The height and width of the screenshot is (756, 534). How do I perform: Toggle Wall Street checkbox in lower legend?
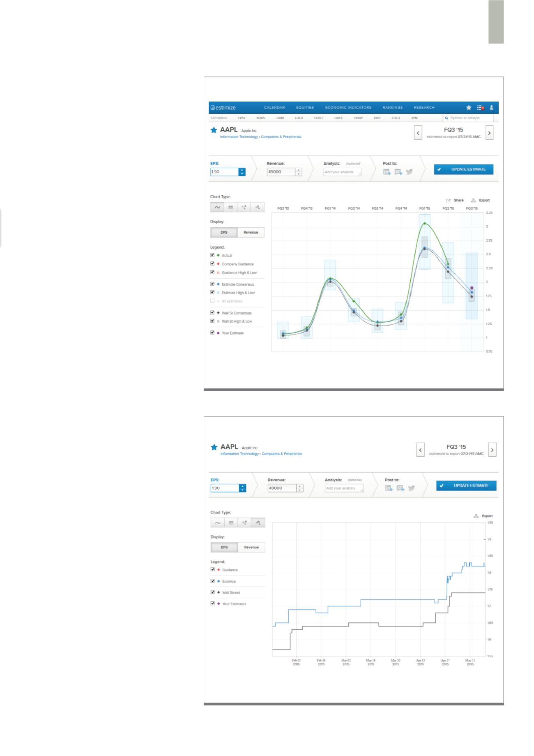click(x=213, y=592)
